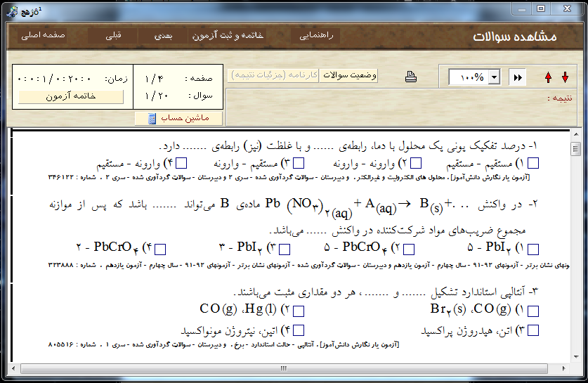Viewport: 588px width, 383px height.
Task: Click خاتمه و ثبت آزمون
Action: pyautogui.click(x=228, y=35)
